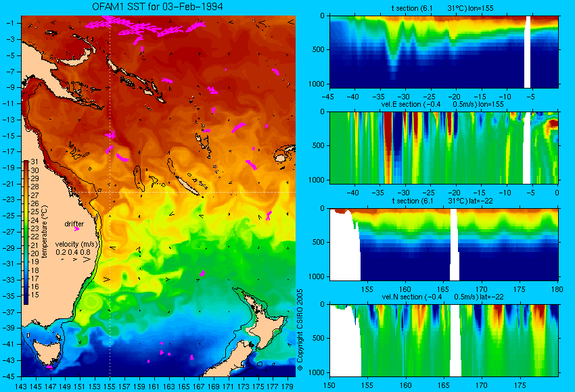Click the '150' tick below the vel.N section

tap(329, 385)
